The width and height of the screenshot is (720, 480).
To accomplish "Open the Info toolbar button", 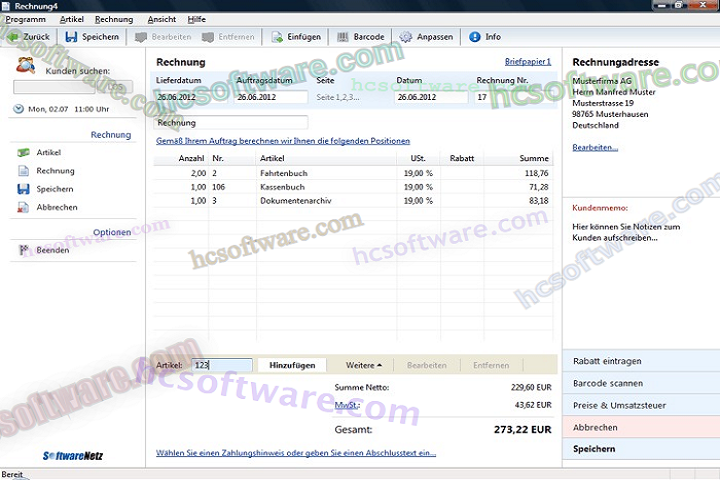I will 485,37.
